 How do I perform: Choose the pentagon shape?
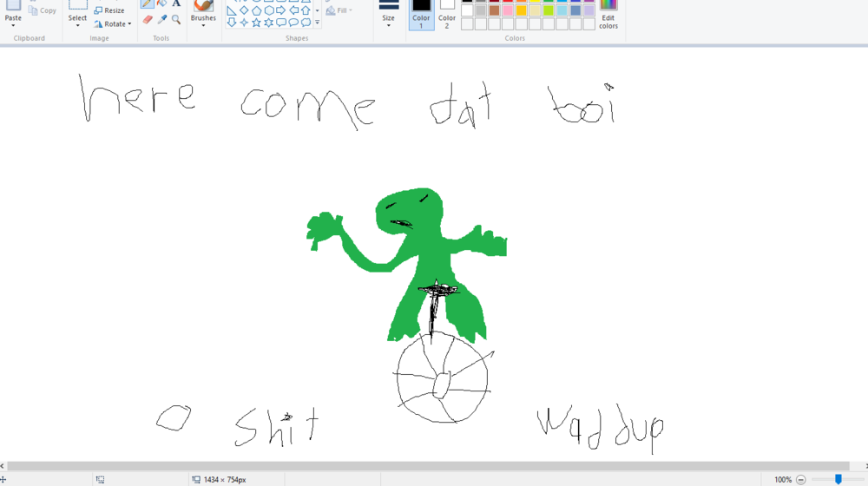point(256,10)
